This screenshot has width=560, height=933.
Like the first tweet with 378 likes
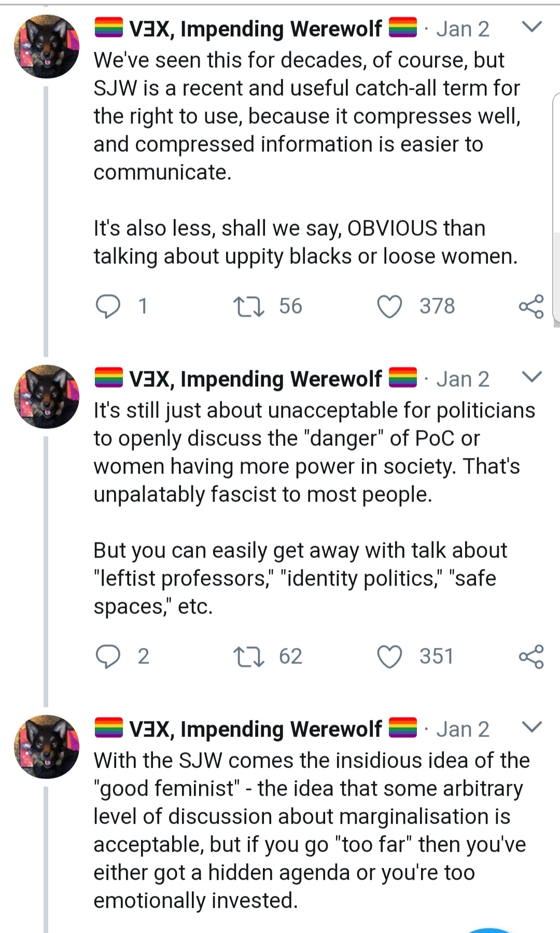(389, 306)
